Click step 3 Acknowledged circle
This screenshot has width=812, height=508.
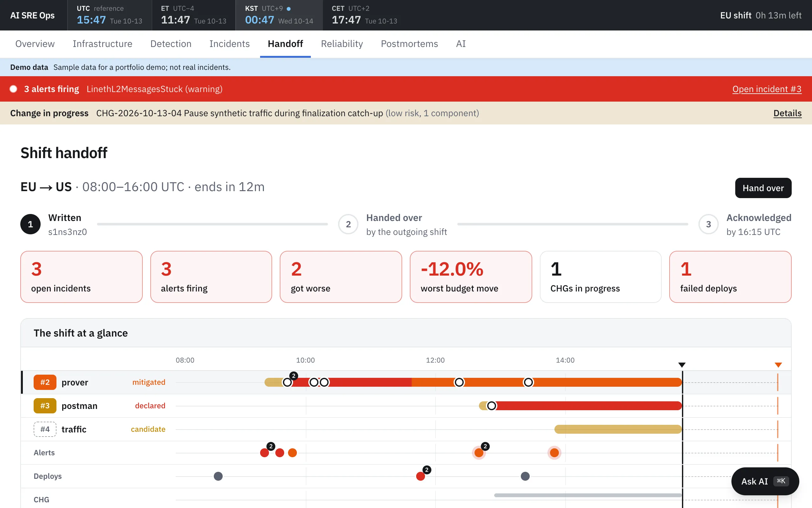[x=708, y=224]
